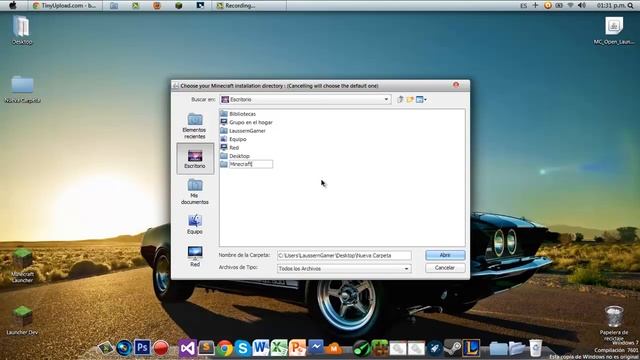Switch to the TinyUpload.com browser task

pyautogui.click(x=64, y=6)
